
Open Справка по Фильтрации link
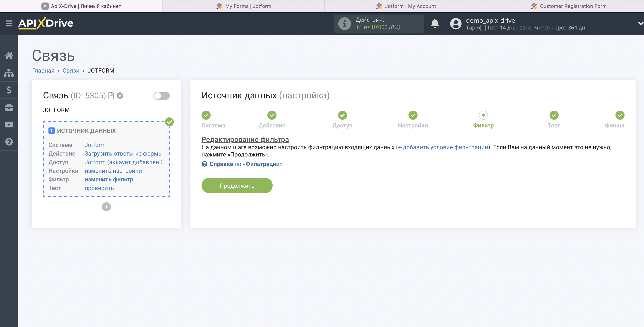(x=246, y=164)
